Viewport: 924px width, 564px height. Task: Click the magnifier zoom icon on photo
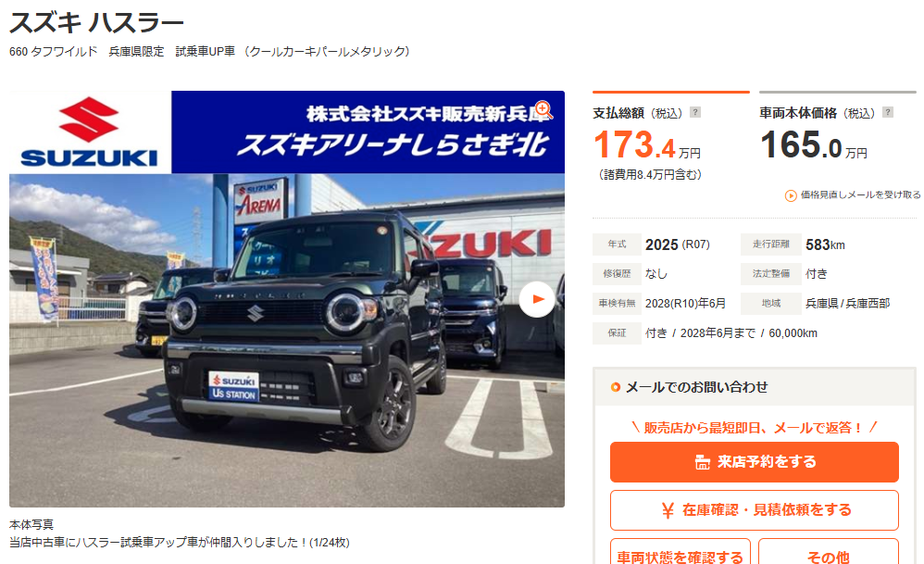click(x=543, y=109)
